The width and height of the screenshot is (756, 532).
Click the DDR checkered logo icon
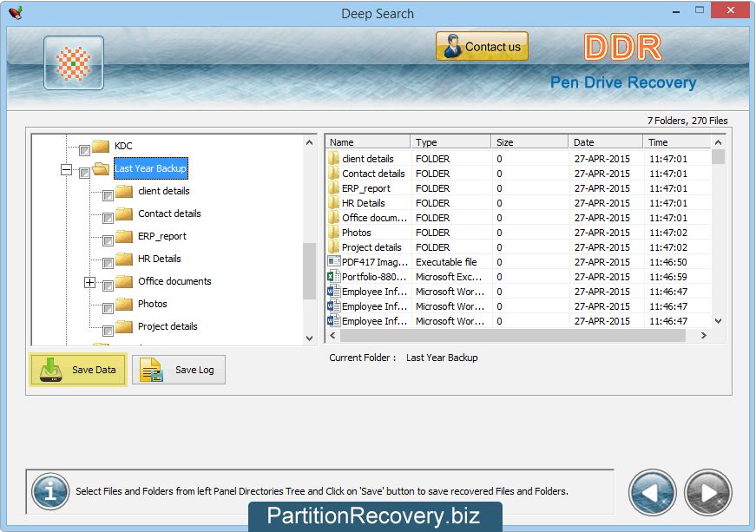tap(73, 62)
